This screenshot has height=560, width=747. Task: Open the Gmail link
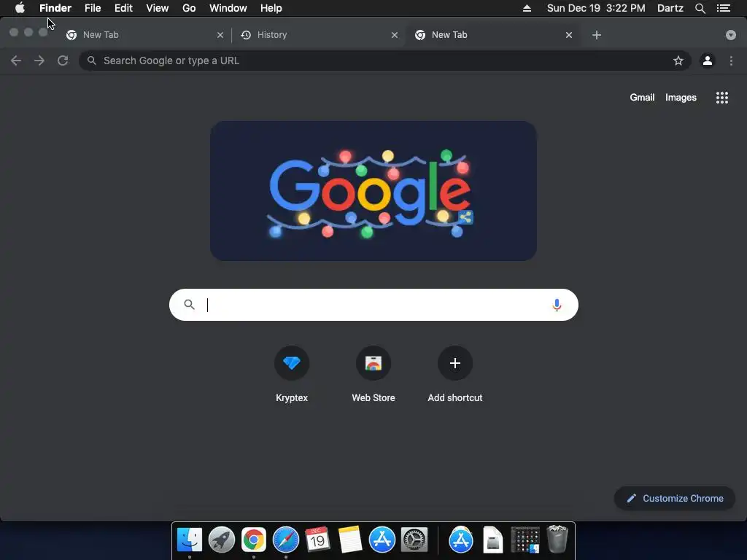coord(642,97)
